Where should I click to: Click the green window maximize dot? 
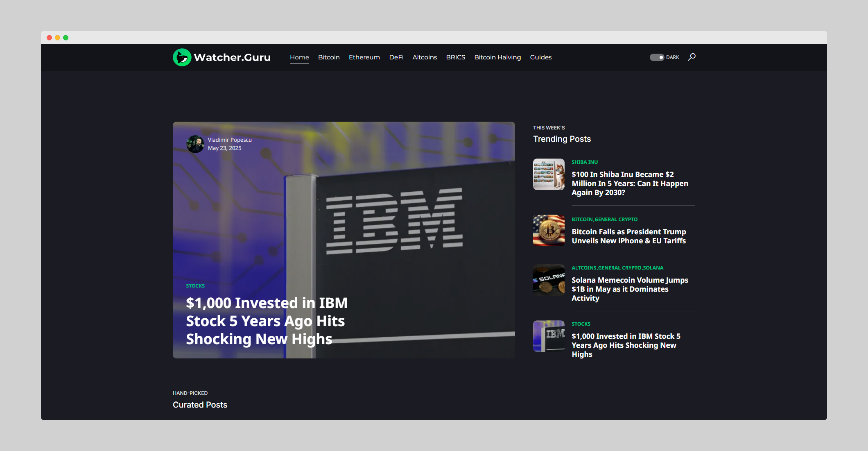[66, 38]
